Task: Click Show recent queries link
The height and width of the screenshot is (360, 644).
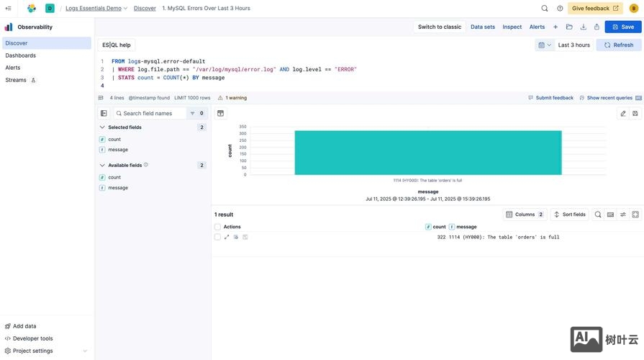Action: pos(606,98)
